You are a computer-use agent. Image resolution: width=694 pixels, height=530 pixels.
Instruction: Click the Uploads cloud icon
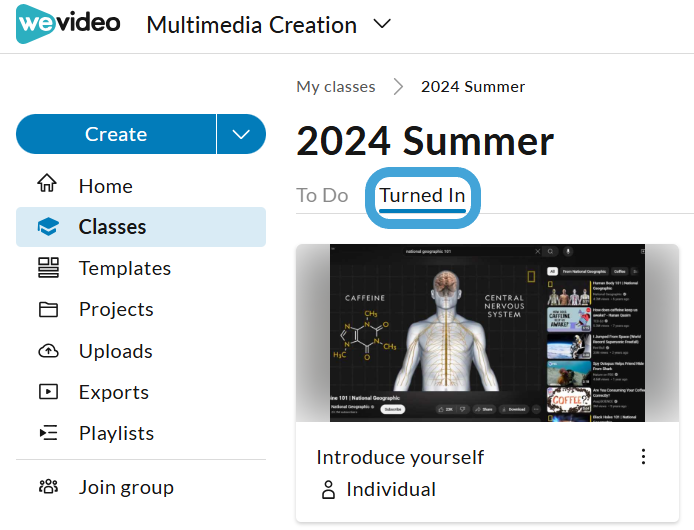tap(48, 351)
